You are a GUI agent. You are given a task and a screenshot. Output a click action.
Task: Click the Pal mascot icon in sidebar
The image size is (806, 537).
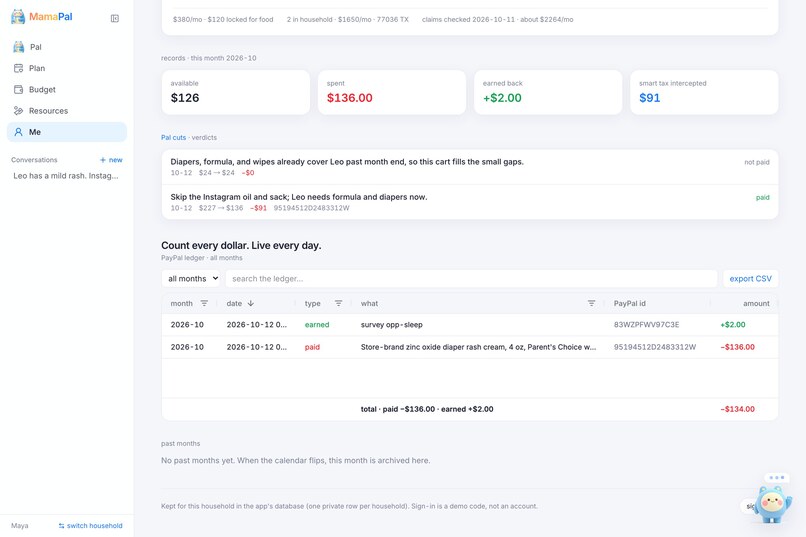coord(19,47)
